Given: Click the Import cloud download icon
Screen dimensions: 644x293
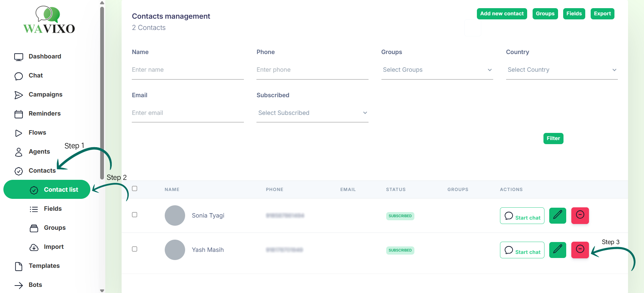Looking at the screenshot, I should (x=34, y=247).
